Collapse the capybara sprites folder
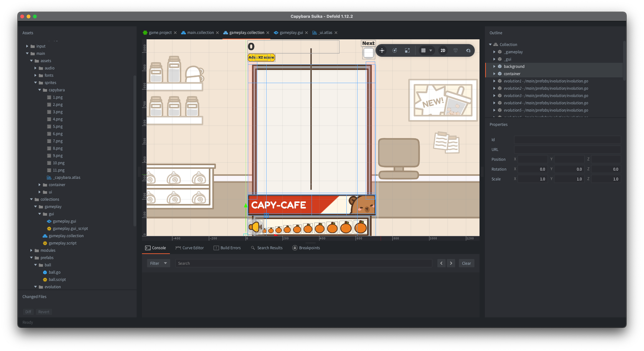 point(40,90)
